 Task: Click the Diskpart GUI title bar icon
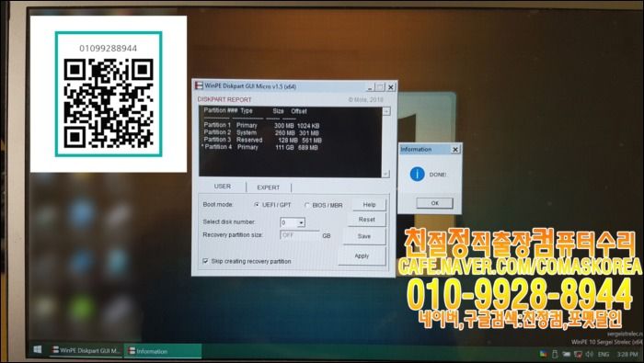click(x=199, y=86)
